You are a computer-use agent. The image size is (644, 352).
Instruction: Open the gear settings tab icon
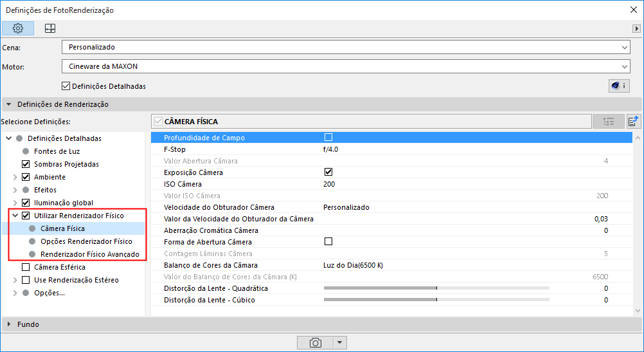[x=17, y=28]
